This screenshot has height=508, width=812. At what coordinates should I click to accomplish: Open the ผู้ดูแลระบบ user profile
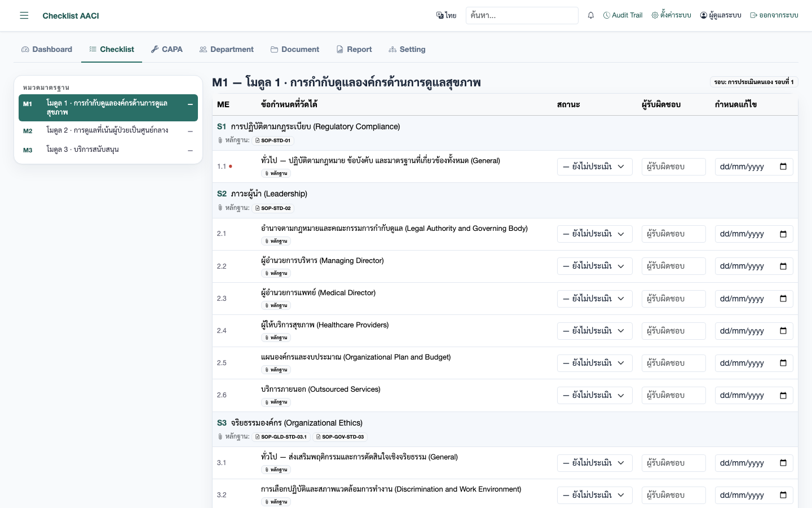721,15
